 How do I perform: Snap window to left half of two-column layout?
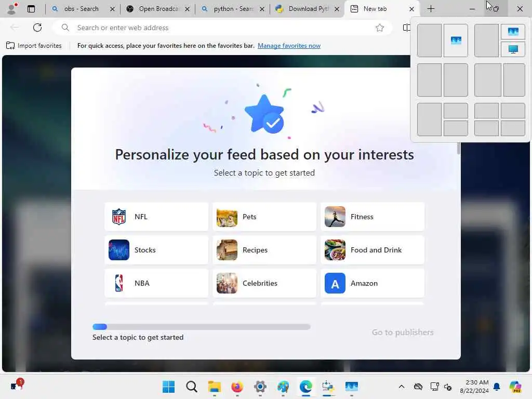pos(429,80)
